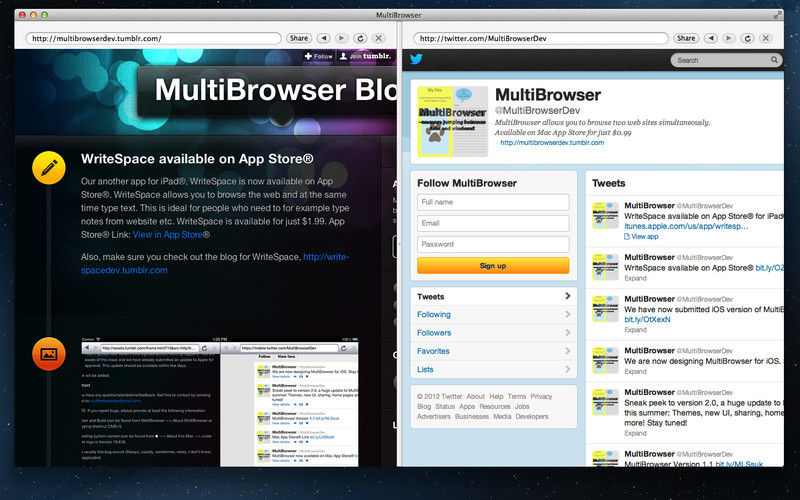Stop loading in the left browser pane
This screenshot has height=500, width=800.
tap(379, 38)
